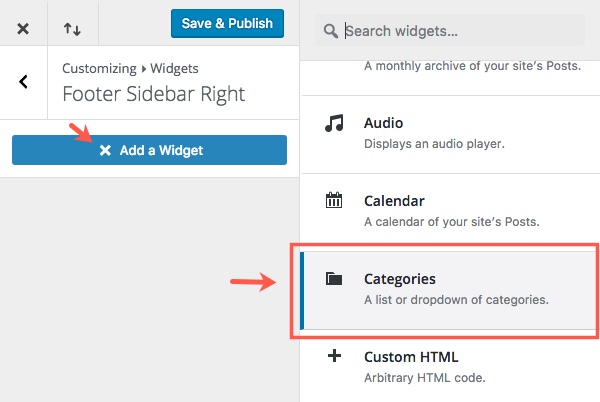The width and height of the screenshot is (600, 402).
Task: Click the X icon in Add a Widget
Action: [105, 150]
